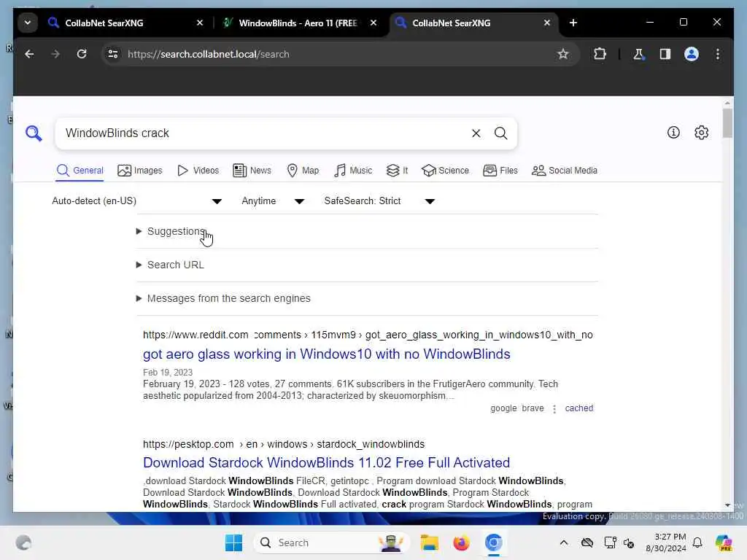Click the pesktop.com result URL
The image size is (747, 560).
(284, 444)
